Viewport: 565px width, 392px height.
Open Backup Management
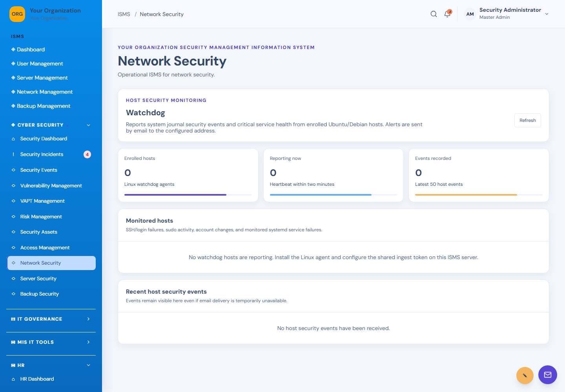tap(44, 106)
